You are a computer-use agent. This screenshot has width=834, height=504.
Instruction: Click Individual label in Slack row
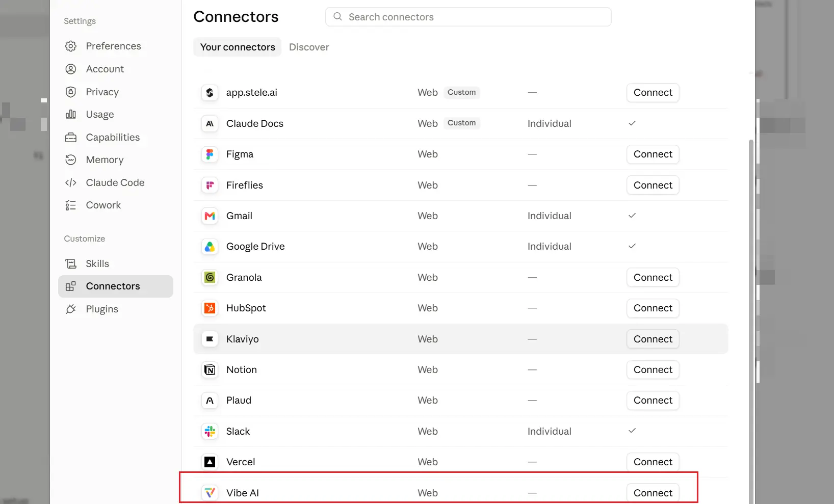point(549,431)
